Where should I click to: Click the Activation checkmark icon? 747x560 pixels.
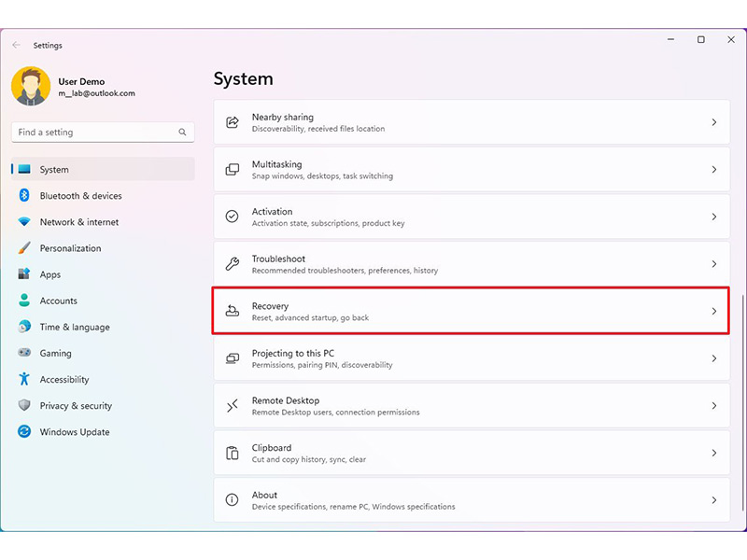[x=232, y=217]
